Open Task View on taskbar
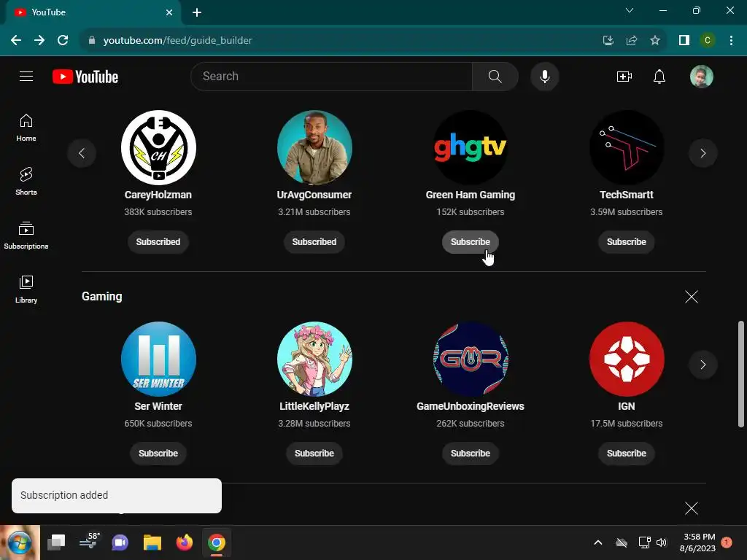 (56, 542)
